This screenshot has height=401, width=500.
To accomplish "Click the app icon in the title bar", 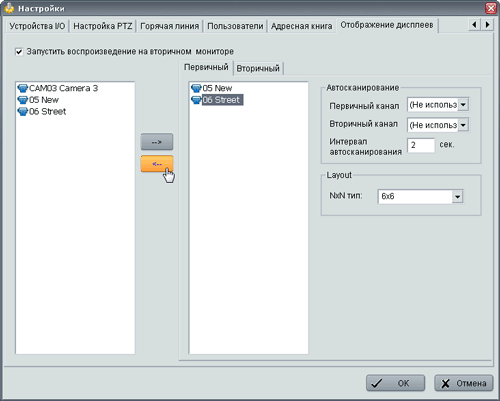I will coord(9,8).
